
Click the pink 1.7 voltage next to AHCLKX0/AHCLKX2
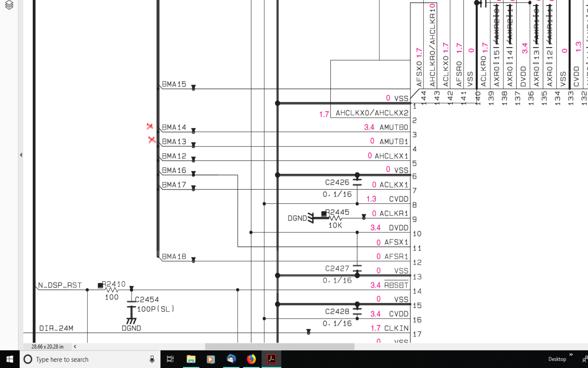click(324, 114)
